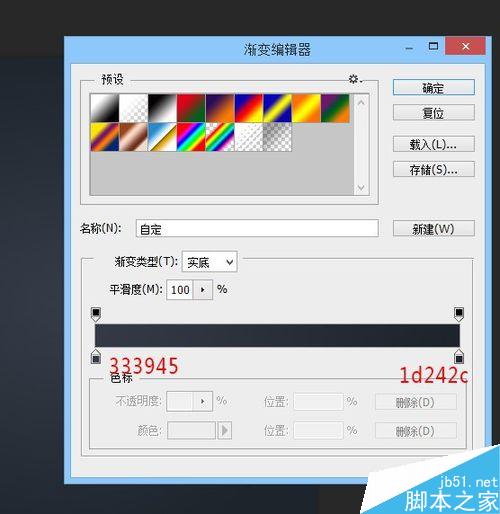
Task: Open the color flyout arrow
Action: (x=225, y=430)
